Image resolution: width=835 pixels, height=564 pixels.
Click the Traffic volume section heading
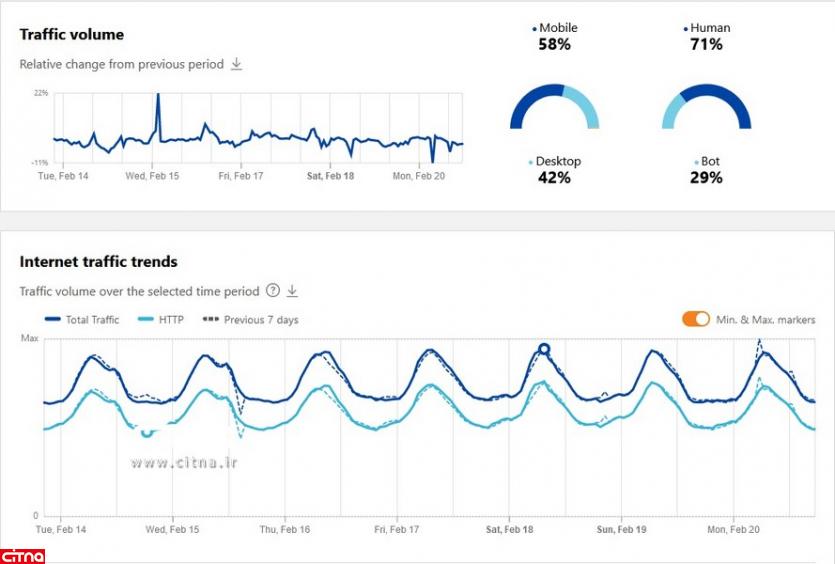(x=72, y=34)
